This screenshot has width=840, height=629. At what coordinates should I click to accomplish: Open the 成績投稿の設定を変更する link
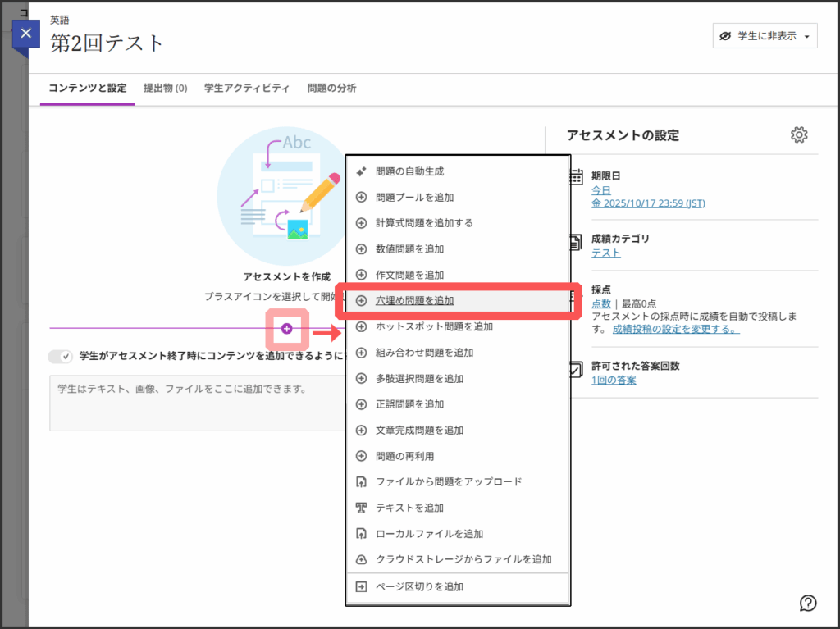[676, 330]
